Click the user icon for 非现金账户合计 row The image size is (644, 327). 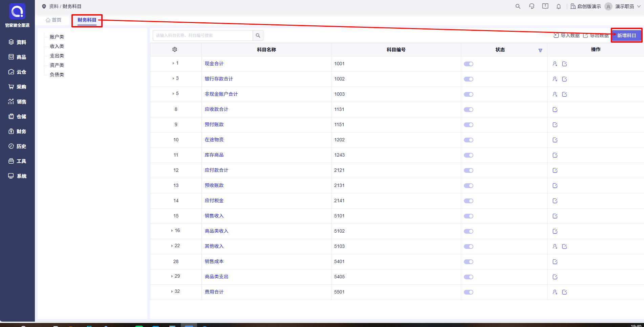coord(555,94)
